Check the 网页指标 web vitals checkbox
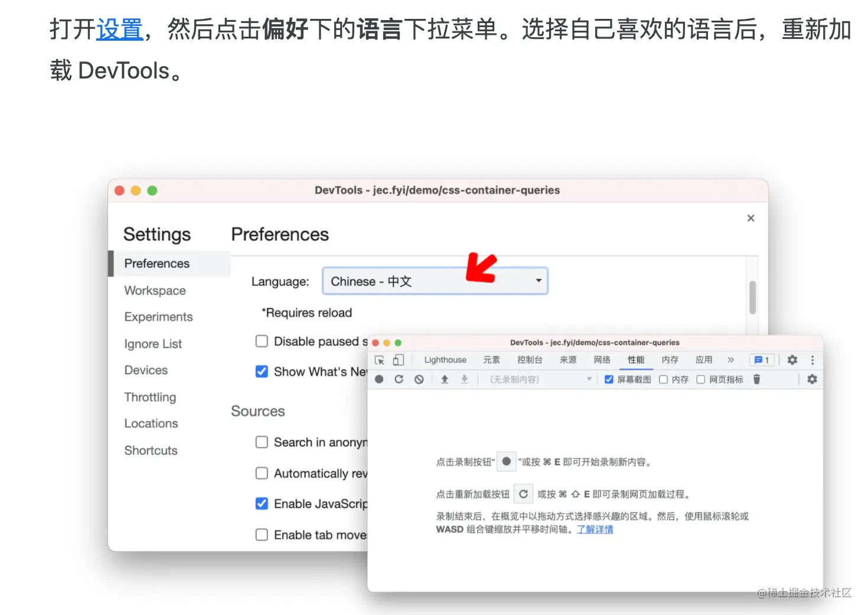The width and height of the screenshot is (868, 615). pyautogui.click(x=701, y=380)
